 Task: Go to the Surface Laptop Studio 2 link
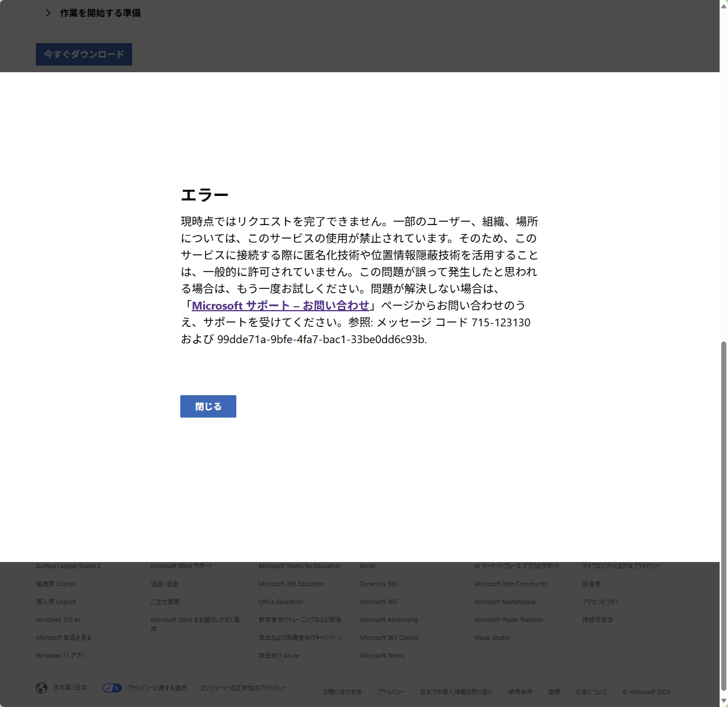(68, 566)
